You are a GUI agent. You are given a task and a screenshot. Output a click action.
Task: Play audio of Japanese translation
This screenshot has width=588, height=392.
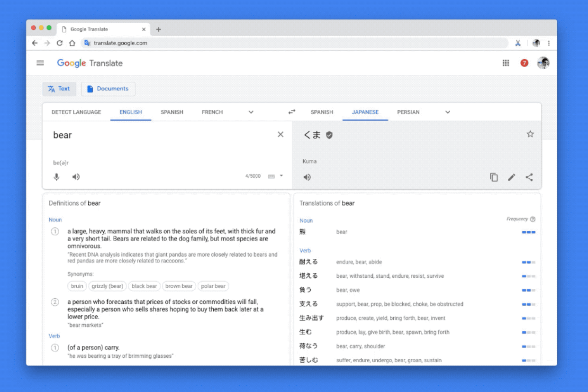pos(307,177)
